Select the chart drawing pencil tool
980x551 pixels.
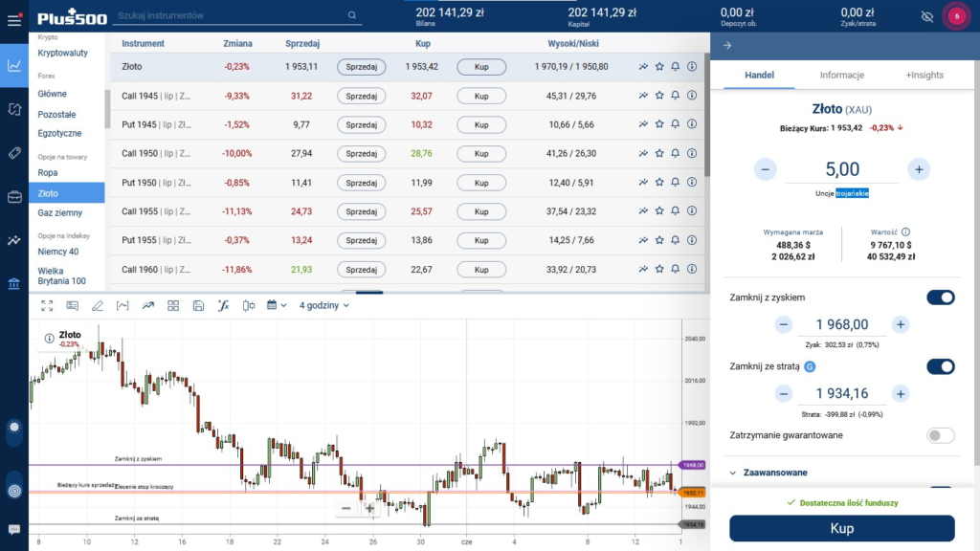coord(97,306)
